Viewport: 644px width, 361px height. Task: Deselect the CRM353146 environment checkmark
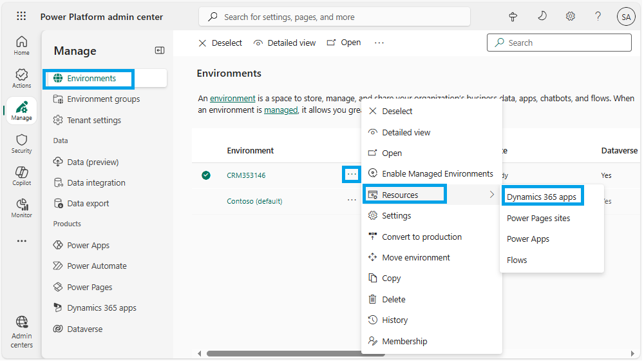pos(206,175)
